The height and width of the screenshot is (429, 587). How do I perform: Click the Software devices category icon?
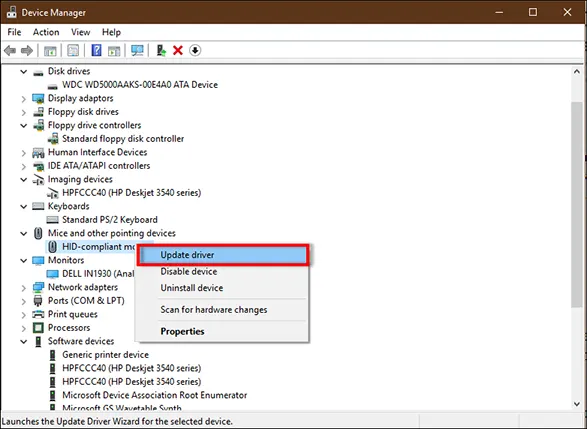tap(38, 341)
